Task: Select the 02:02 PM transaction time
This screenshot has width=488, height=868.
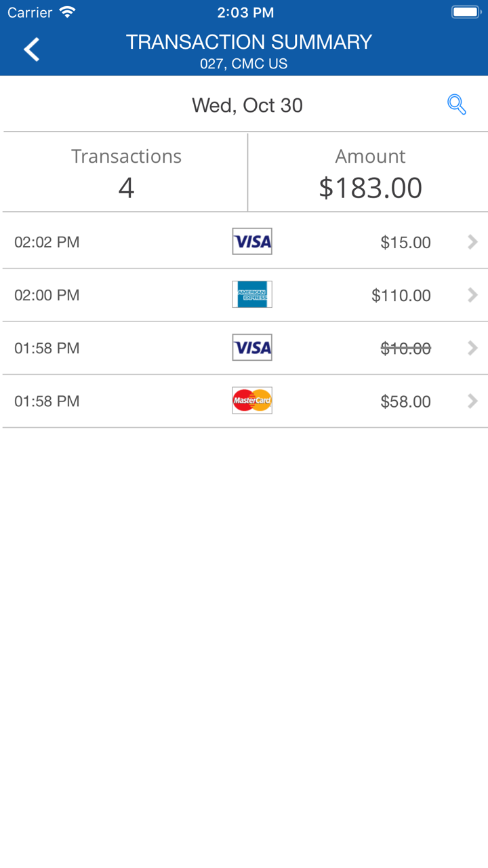Action: [47, 242]
